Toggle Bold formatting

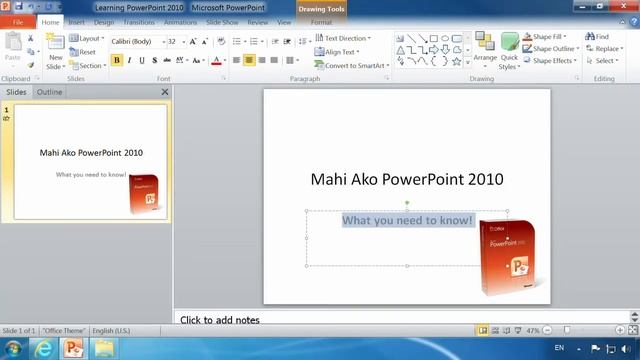pyautogui.click(x=117, y=60)
